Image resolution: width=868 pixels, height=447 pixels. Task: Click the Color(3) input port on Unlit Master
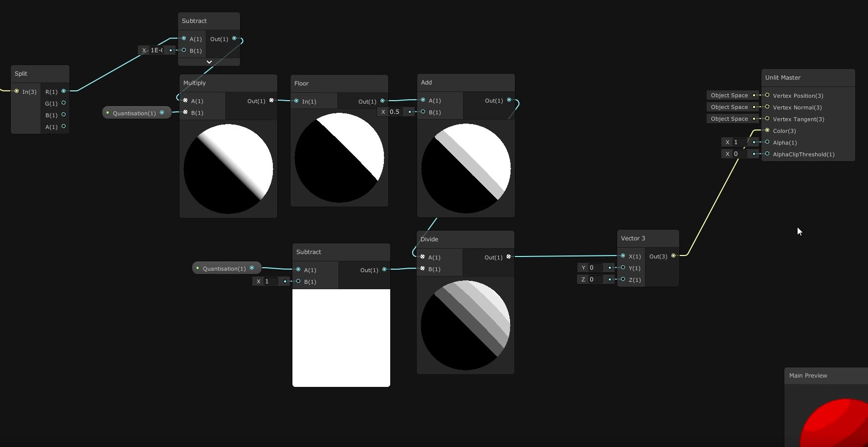767,130
